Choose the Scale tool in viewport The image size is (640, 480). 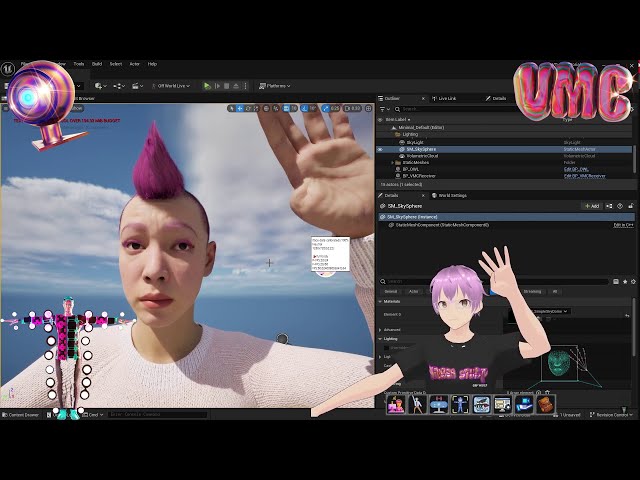[x=256, y=108]
